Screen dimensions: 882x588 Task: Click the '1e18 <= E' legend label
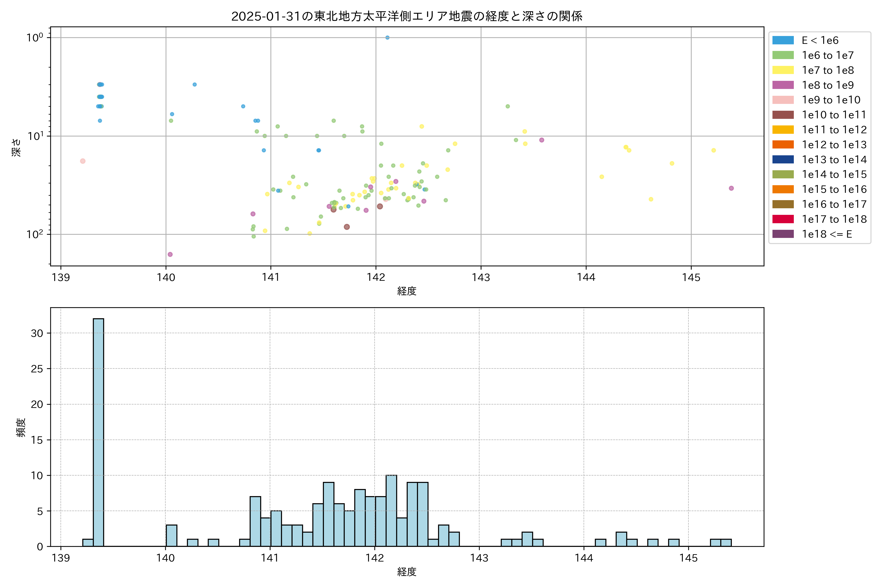tap(827, 234)
